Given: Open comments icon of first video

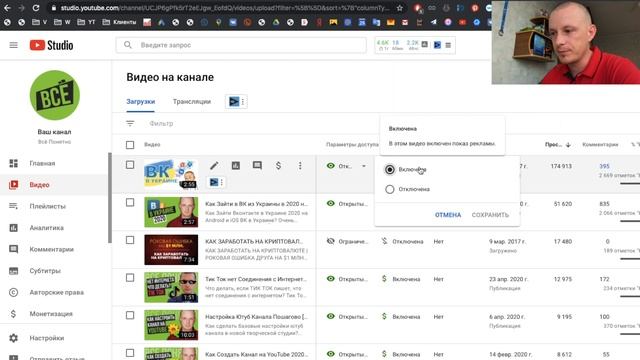Looking at the screenshot, I should (x=257, y=165).
